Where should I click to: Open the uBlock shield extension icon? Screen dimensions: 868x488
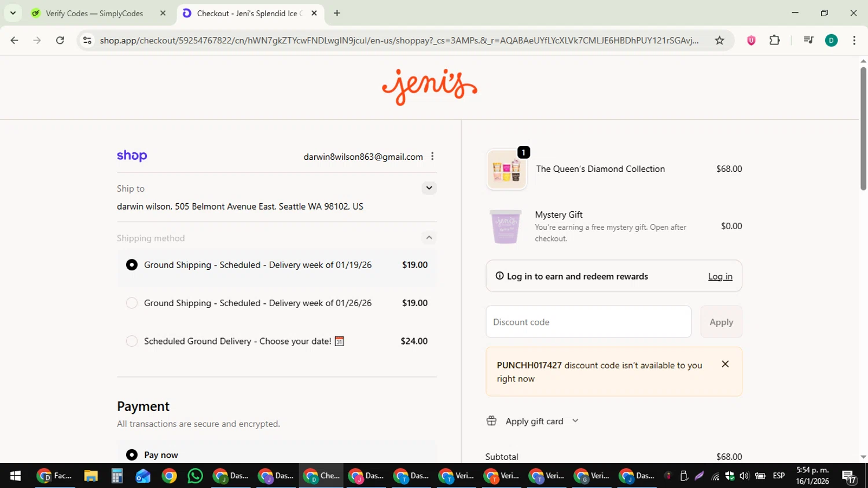(751, 40)
